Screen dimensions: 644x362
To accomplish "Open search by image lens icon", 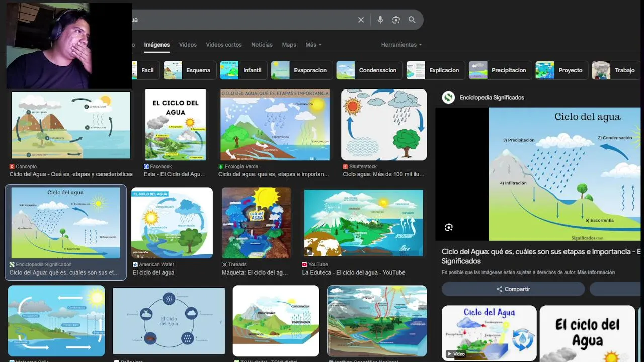I will (x=396, y=20).
